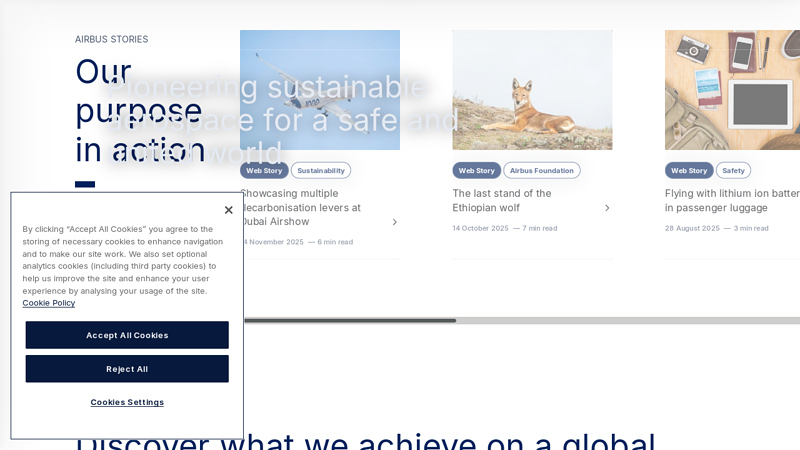Click the Safety tag
This screenshot has height=450, width=800.
pos(733,170)
